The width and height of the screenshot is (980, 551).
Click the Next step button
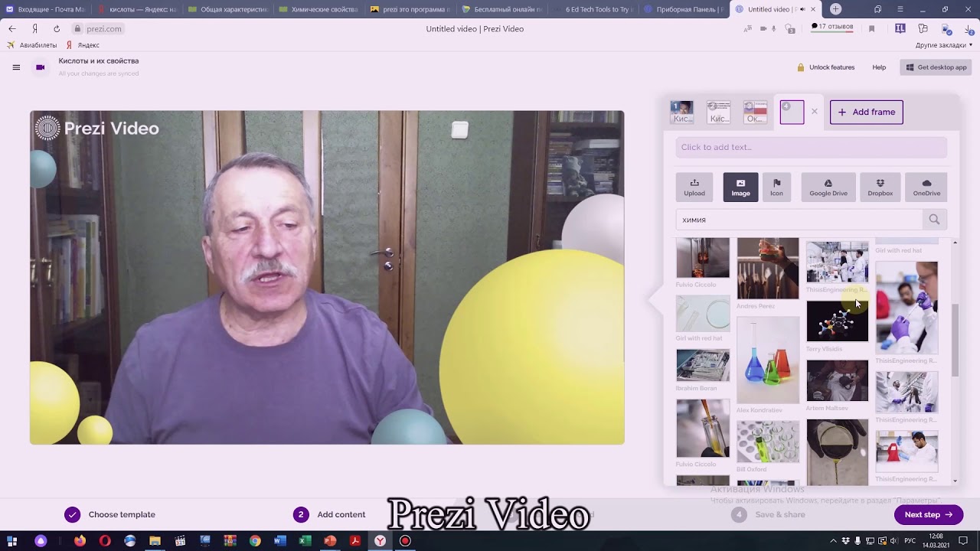928,514
